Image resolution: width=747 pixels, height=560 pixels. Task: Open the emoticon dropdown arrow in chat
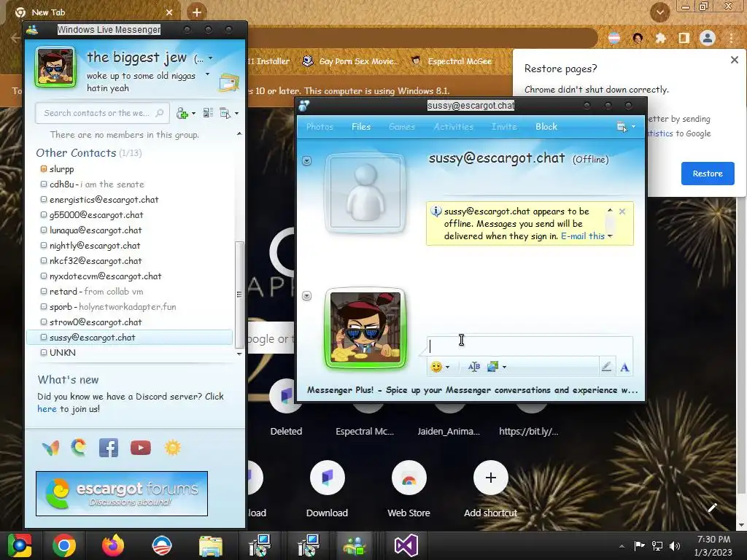point(447,367)
